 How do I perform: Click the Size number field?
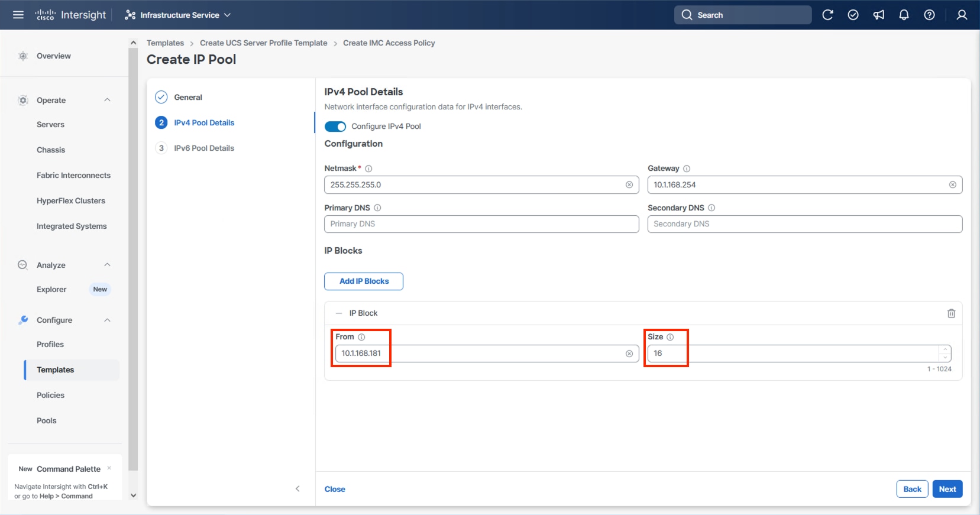pos(800,354)
